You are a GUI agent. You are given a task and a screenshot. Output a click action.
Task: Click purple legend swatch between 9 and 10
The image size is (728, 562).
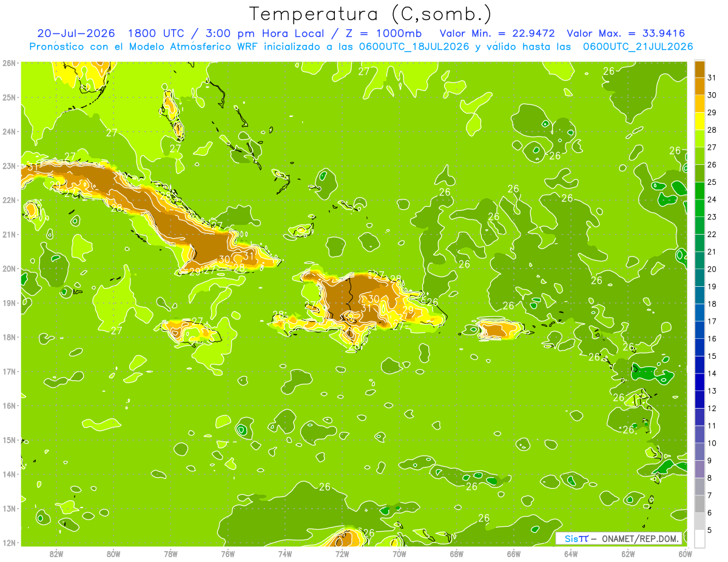(699, 452)
